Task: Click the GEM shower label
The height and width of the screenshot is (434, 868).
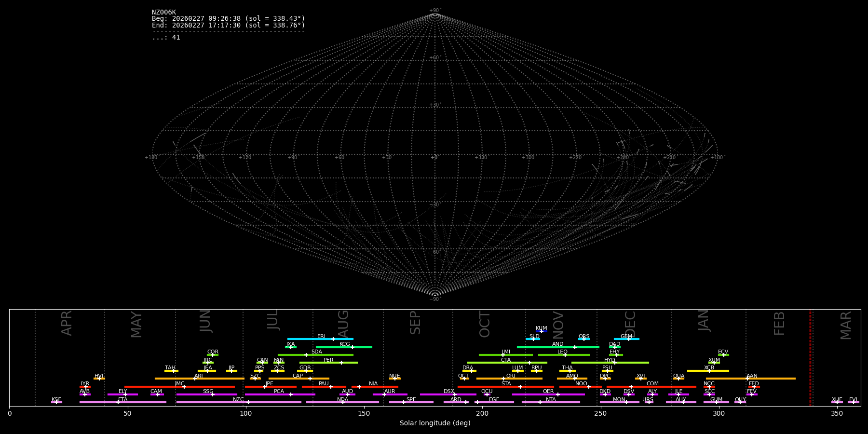Action: 626,337
